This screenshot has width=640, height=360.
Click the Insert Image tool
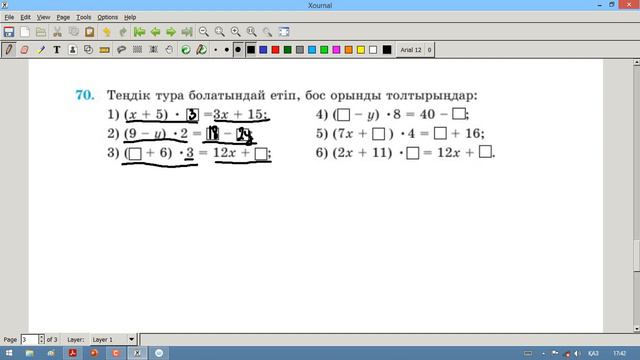[x=73, y=50]
